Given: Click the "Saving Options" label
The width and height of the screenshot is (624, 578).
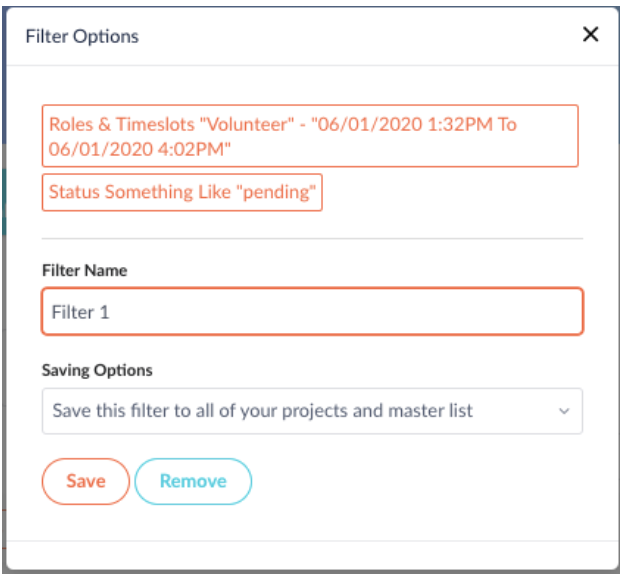Looking at the screenshot, I should pos(97,370).
